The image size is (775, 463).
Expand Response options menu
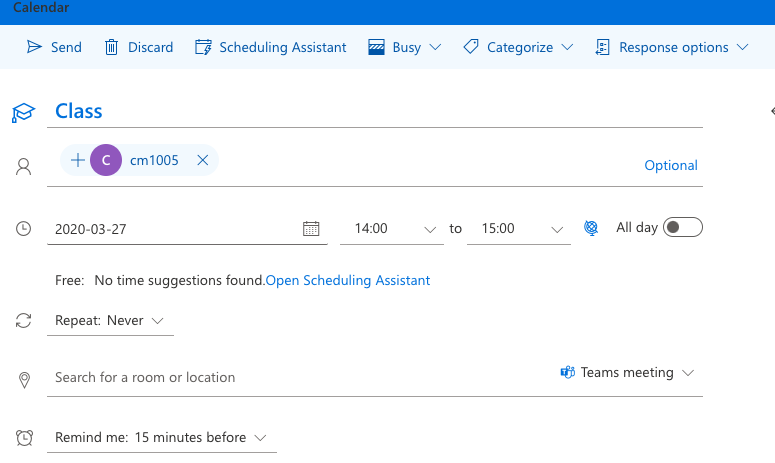coord(671,47)
